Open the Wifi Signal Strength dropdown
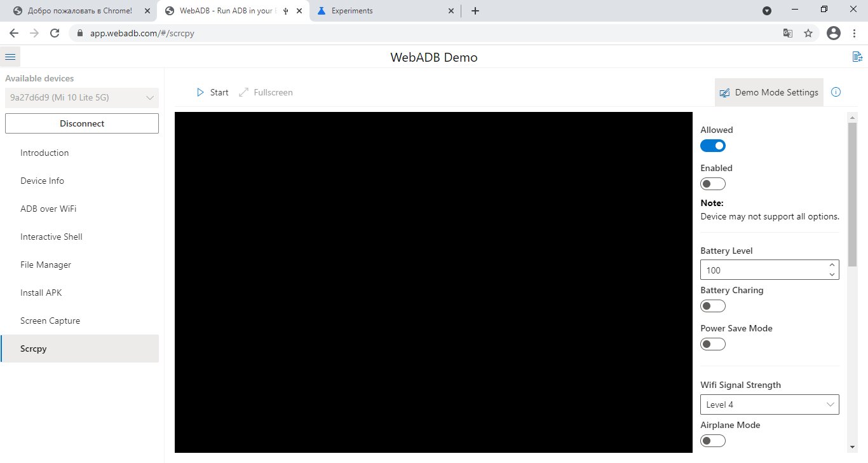The image size is (868, 463). (x=770, y=404)
